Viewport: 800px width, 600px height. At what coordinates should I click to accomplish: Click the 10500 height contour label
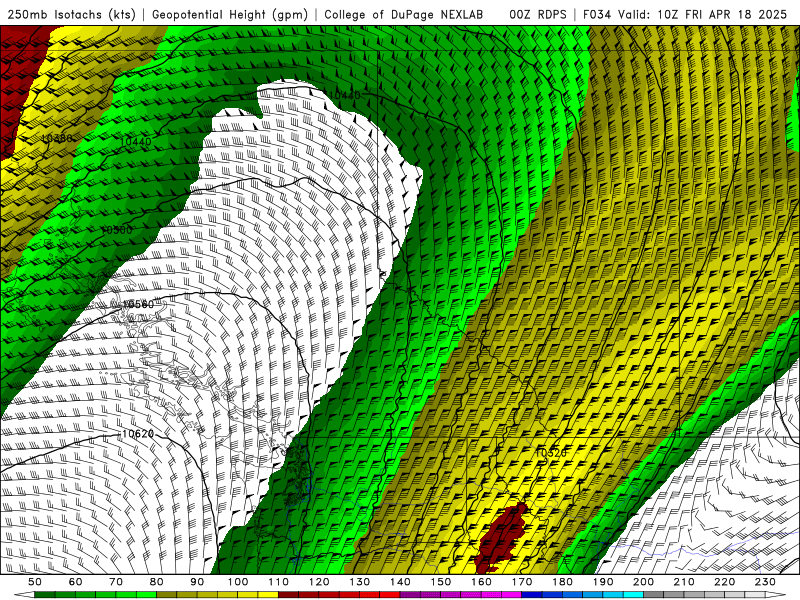(x=117, y=230)
